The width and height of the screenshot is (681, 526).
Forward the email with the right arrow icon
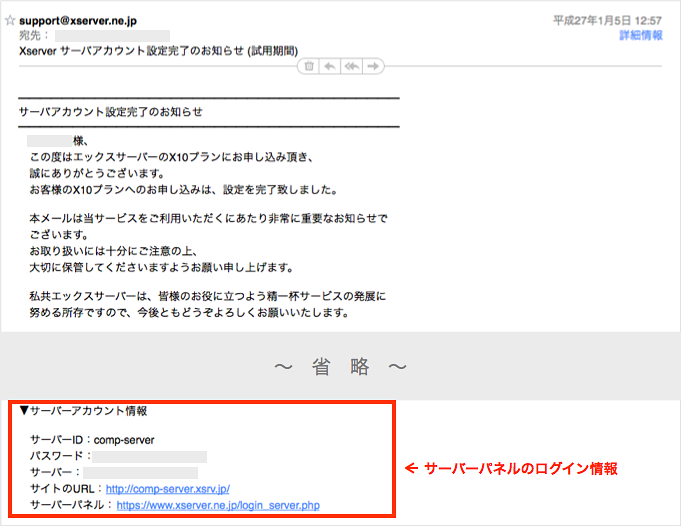pyautogui.click(x=373, y=66)
